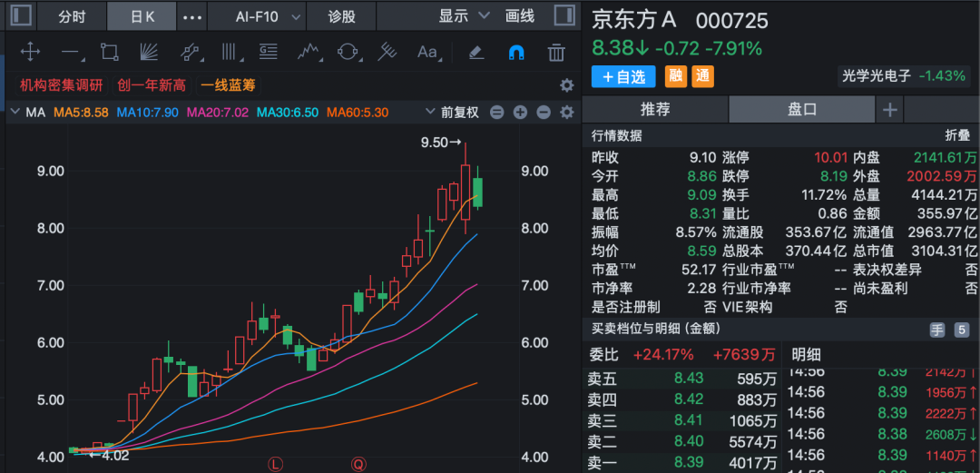The width and height of the screenshot is (980, 473).
Task: Click the 卖五 8.43 order row
Action: pyautogui.click(x=682, y=378)
